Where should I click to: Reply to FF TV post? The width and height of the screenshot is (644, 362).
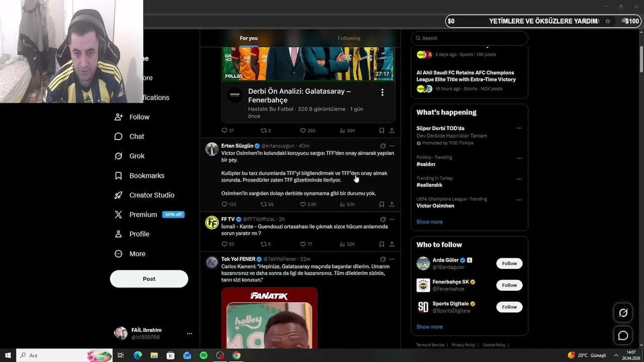point(228,244)
